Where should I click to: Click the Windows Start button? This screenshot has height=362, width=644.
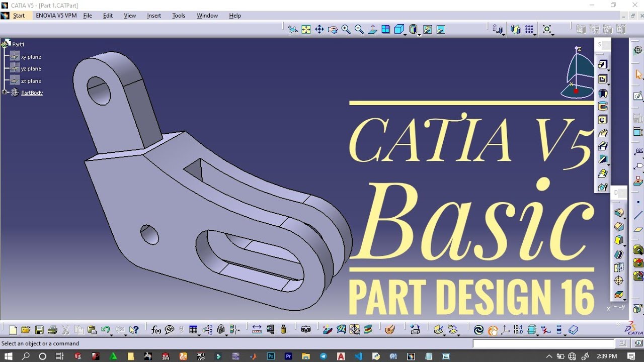click(9, 356)
